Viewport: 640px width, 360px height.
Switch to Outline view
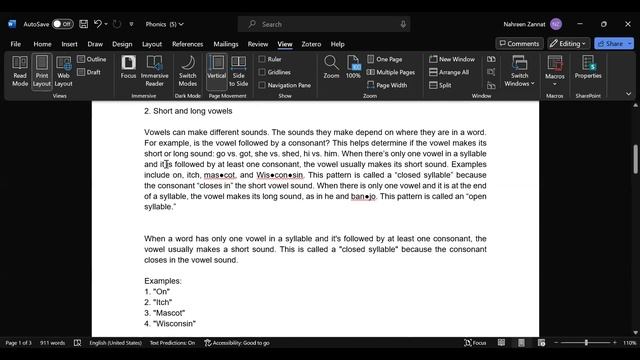(x=92, y=59)
